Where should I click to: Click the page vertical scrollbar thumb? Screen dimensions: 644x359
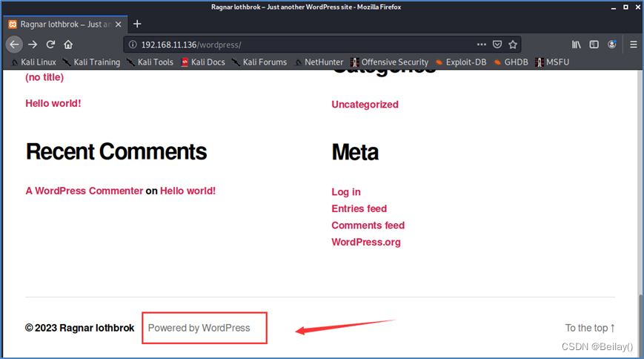pyautogui.click(x=640, y=325)
